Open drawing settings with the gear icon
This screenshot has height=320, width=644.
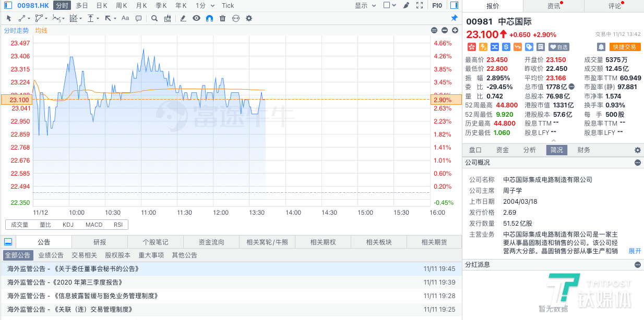pos(248,18)
